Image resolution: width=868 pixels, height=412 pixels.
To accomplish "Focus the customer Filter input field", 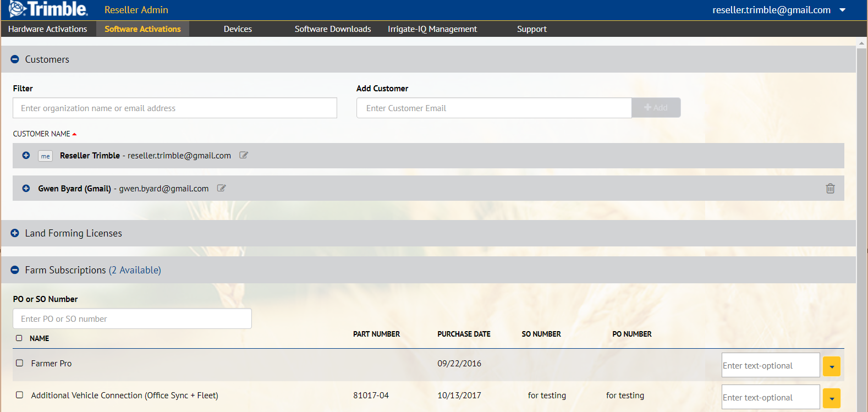I will point(175,108).
